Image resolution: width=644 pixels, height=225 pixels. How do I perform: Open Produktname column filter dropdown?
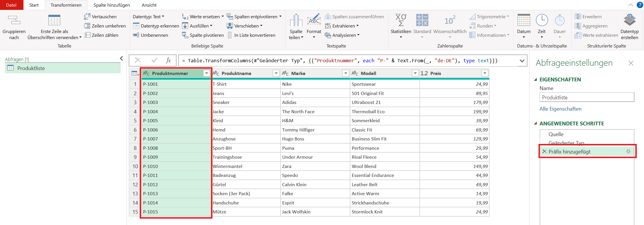(x=276, y=73)
